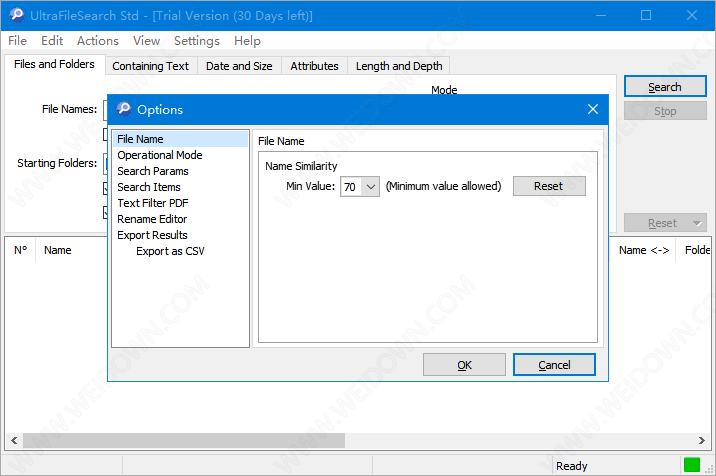This screenshot has height=476, width=716.
Task: Click the Ready status text
Action: tap(572, 466)
